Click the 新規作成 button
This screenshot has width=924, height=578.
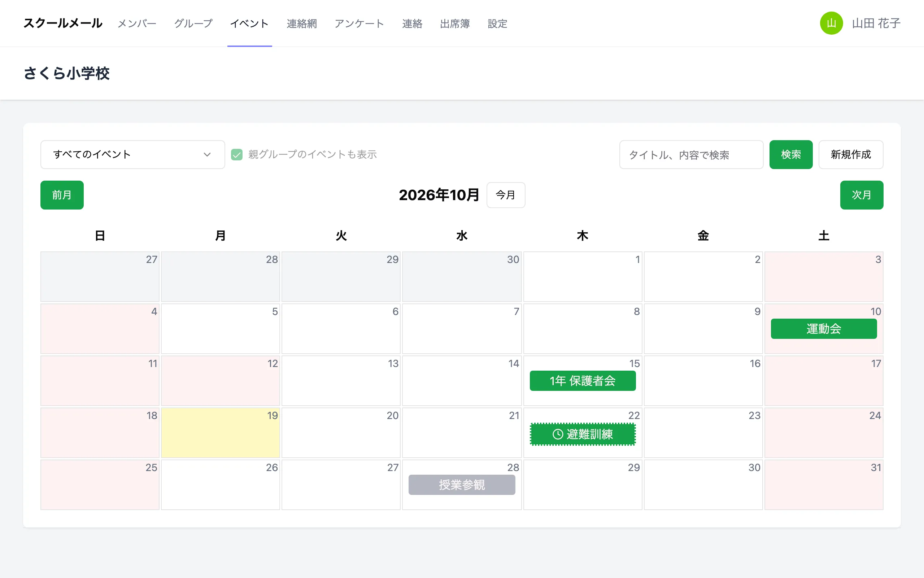point(851,155)
